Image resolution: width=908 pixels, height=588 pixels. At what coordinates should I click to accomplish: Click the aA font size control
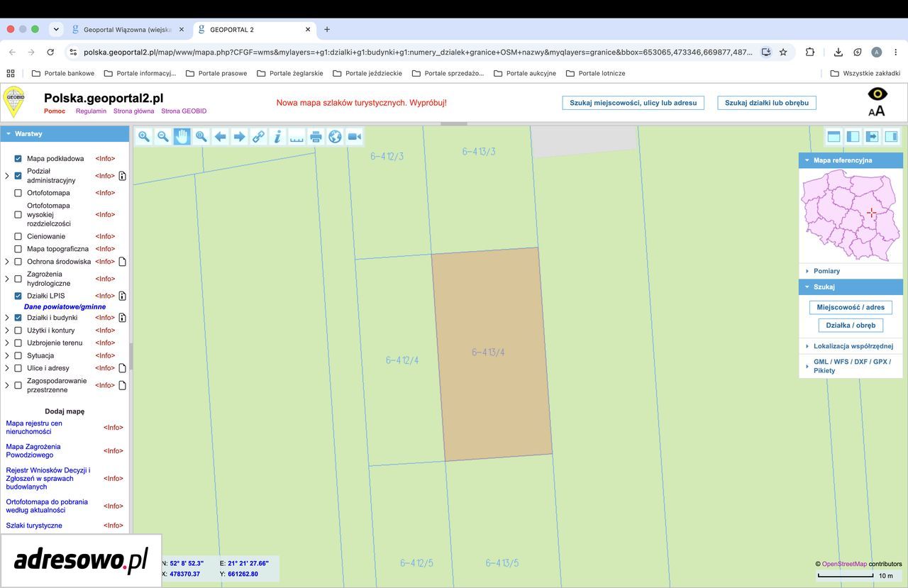click(x=877, y=111)
